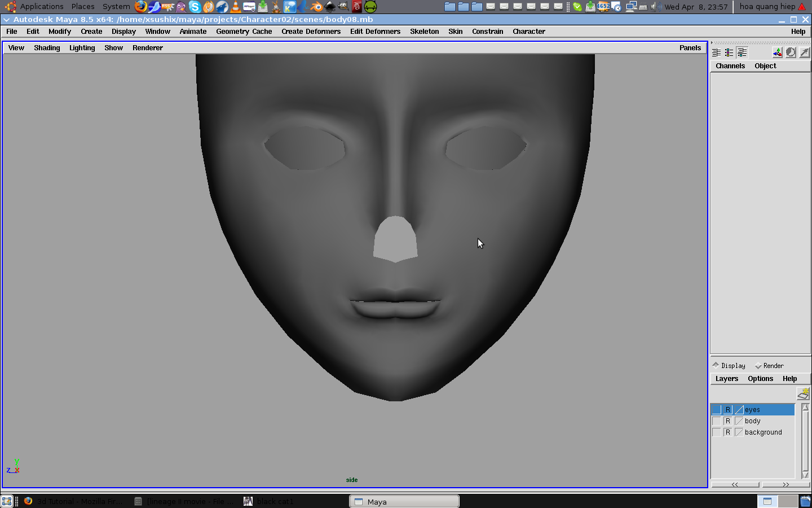Viewport: 812px width, 508px height.
Task: Open the Lighting viewport menu
Action: pyautogui.click(x=82, y=48)
